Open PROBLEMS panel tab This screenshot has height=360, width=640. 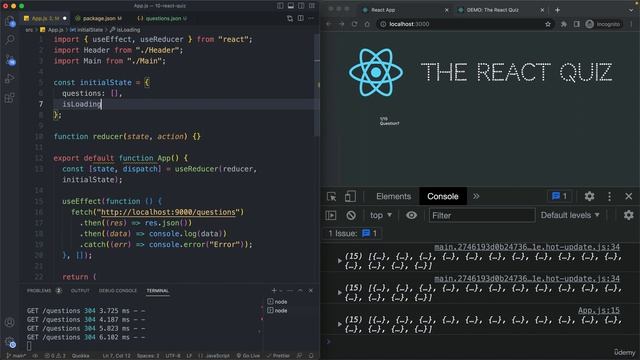tap(44, 291)
